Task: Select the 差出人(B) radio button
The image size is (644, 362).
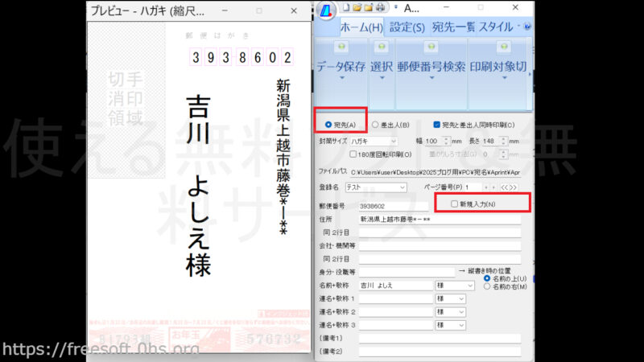Action: click(x=376, y=125)
